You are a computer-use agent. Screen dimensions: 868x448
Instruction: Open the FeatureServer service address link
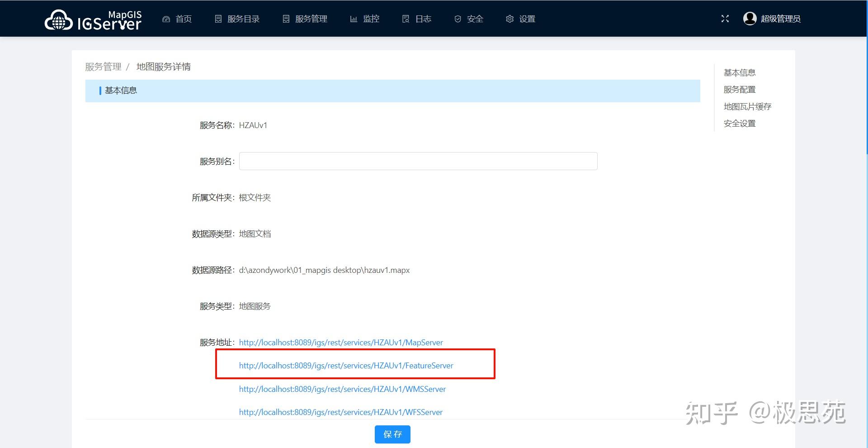click(346, 365)
